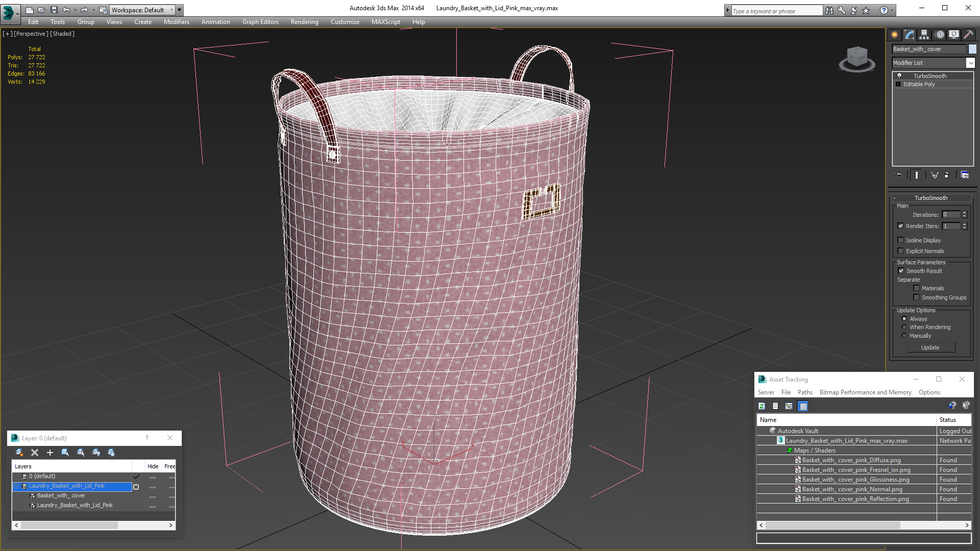Open the Utilities hammer panel tab

point(968,35)
